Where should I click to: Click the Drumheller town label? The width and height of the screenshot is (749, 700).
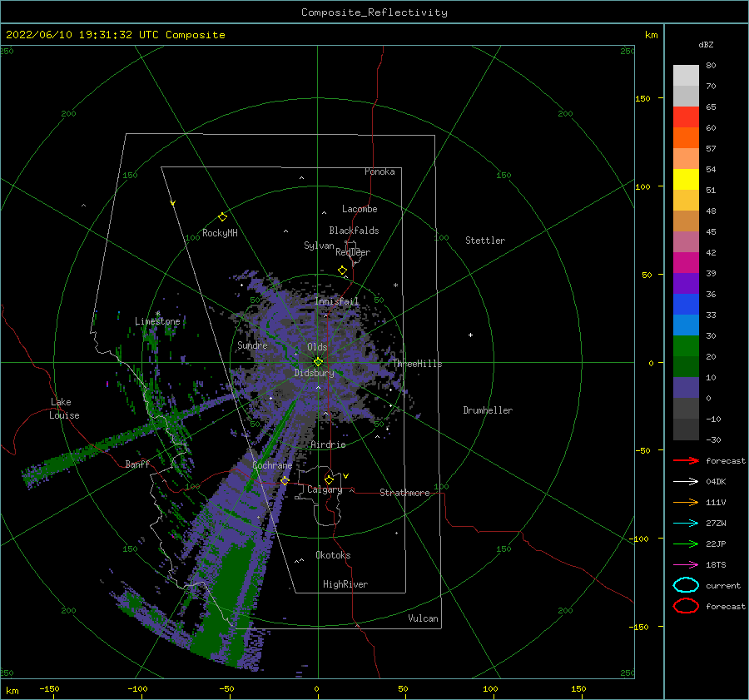[488, 410]
